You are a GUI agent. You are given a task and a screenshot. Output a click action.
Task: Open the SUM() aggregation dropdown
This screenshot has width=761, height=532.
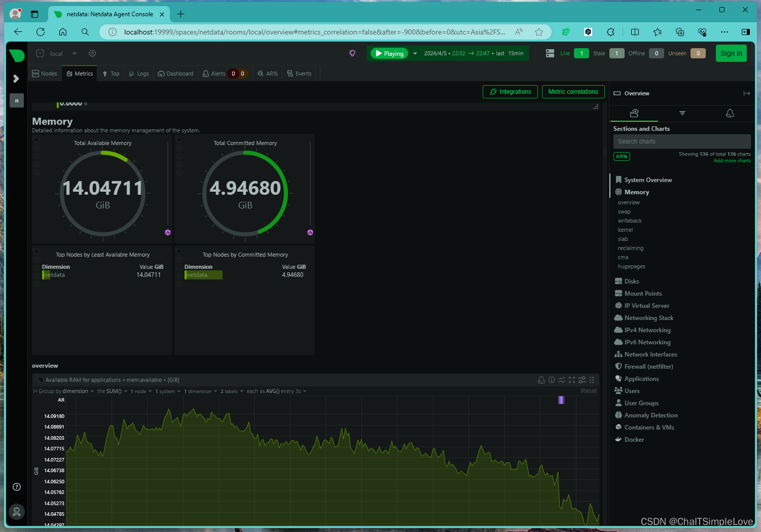click(113, 391)
